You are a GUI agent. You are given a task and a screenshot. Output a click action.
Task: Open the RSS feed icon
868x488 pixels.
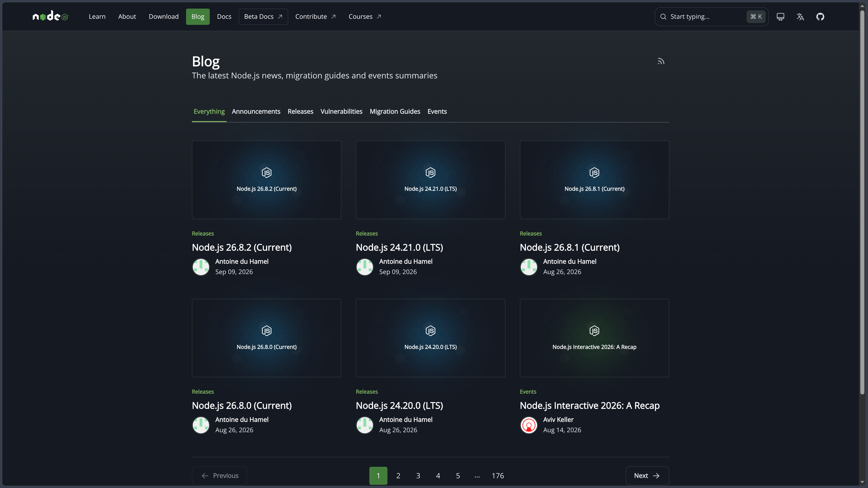click(x=661, y=61)
